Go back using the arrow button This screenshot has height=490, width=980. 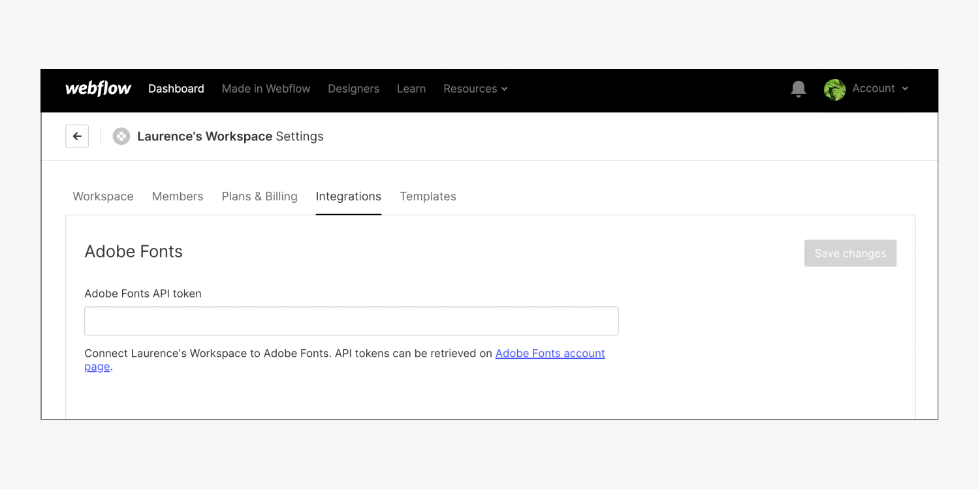point(77,136)
